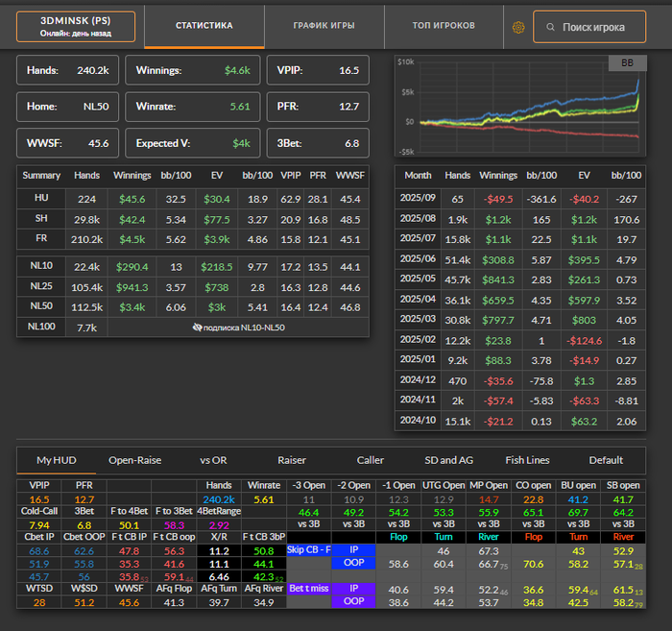The image size is (672, 631).
Task: Click the hidden-eye subscription icon in NL100 row
Action: coord(199,327)
